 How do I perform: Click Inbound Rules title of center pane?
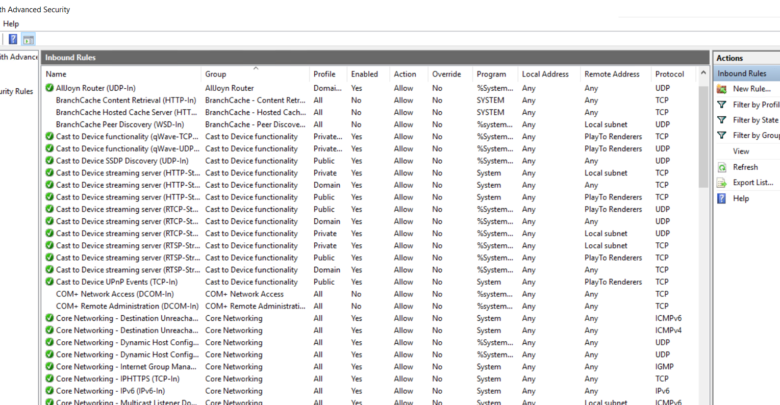[70, 58]
